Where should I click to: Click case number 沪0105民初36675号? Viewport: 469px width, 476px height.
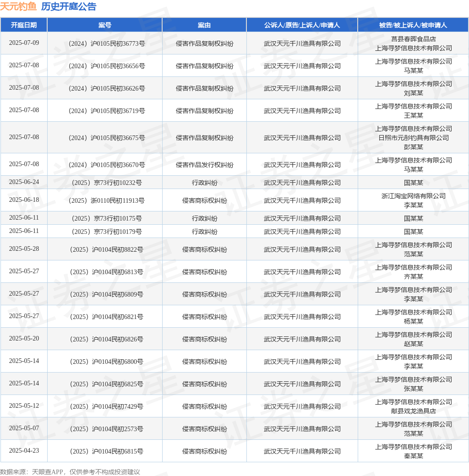click(118, 138)
